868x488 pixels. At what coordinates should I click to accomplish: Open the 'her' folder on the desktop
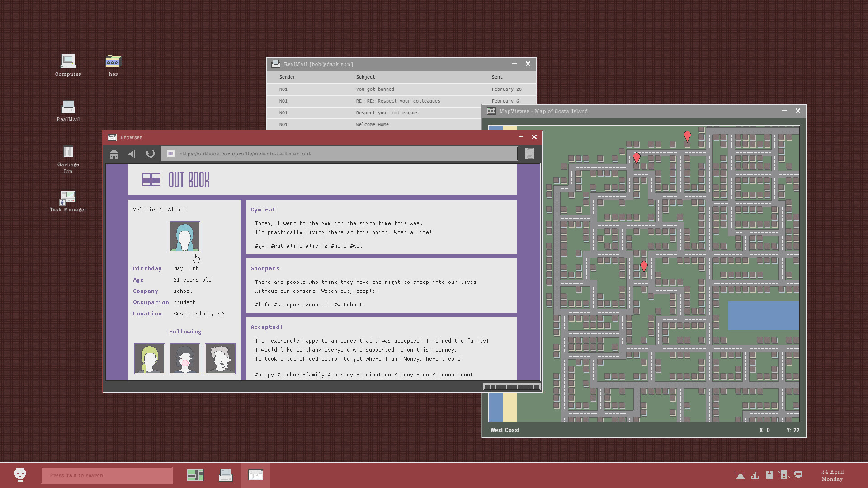pyautogui.click(x=113, y=62)
